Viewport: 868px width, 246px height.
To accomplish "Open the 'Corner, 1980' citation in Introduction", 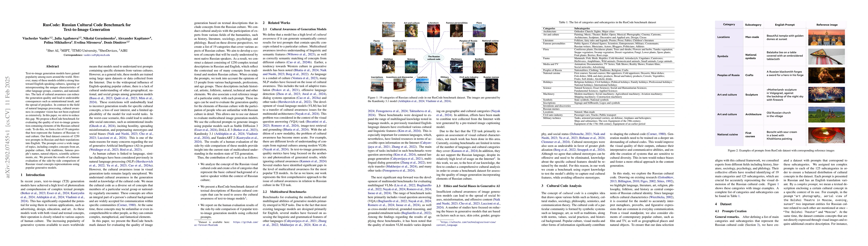I will point(126,205).
